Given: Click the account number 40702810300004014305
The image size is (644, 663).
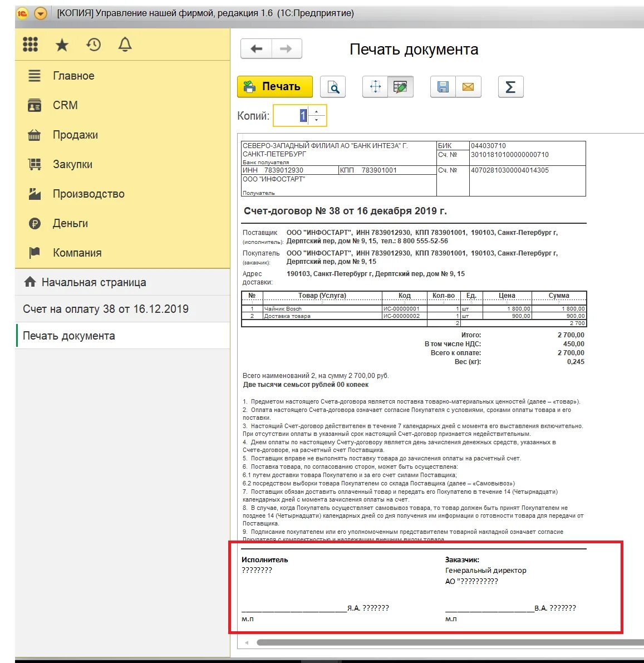Looking at the screenshot, I should [x=510, y=170].
